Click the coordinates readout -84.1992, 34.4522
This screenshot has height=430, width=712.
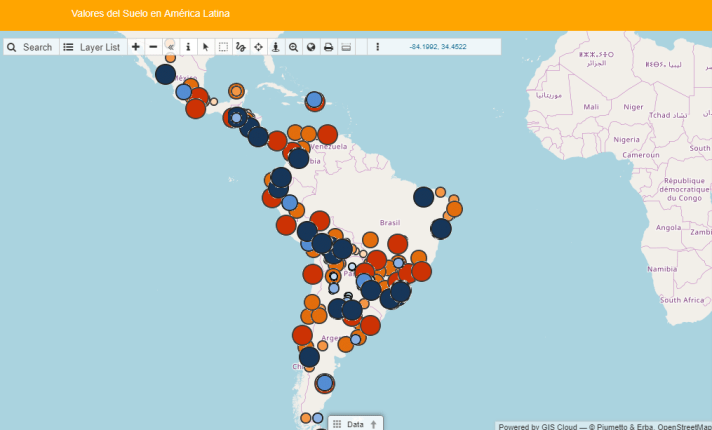438,47
